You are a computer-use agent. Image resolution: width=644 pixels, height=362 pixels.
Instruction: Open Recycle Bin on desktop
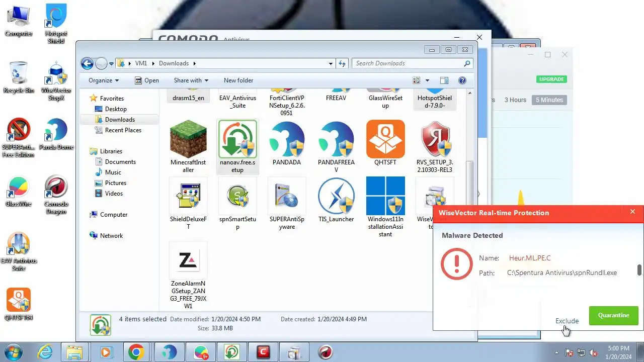coord(19,77)
